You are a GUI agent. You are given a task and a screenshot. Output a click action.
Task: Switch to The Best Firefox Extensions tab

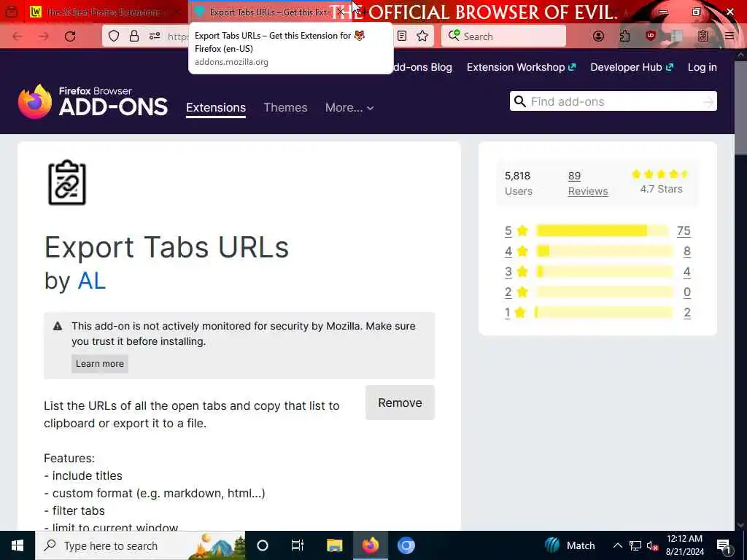(x=105, y=12)
